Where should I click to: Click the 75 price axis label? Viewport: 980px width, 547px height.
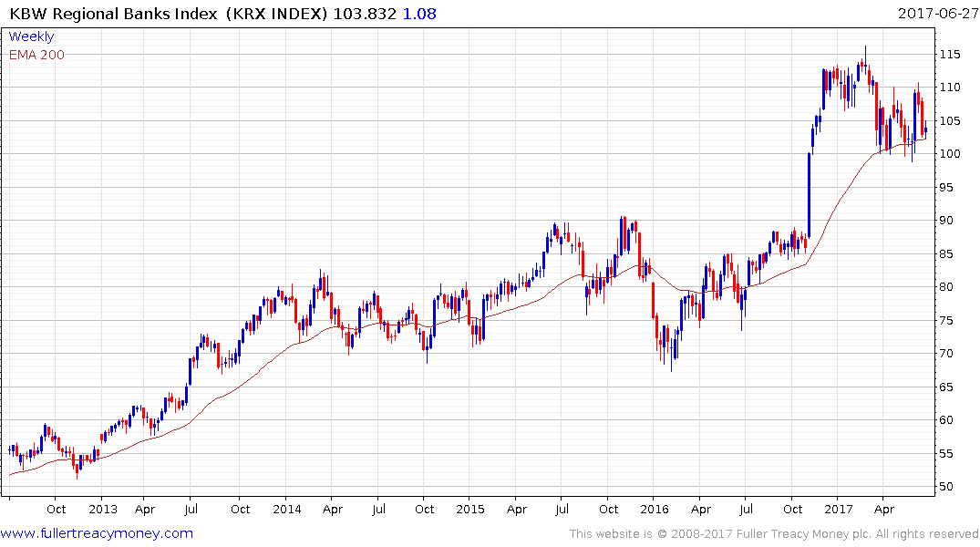coord(946,321)
